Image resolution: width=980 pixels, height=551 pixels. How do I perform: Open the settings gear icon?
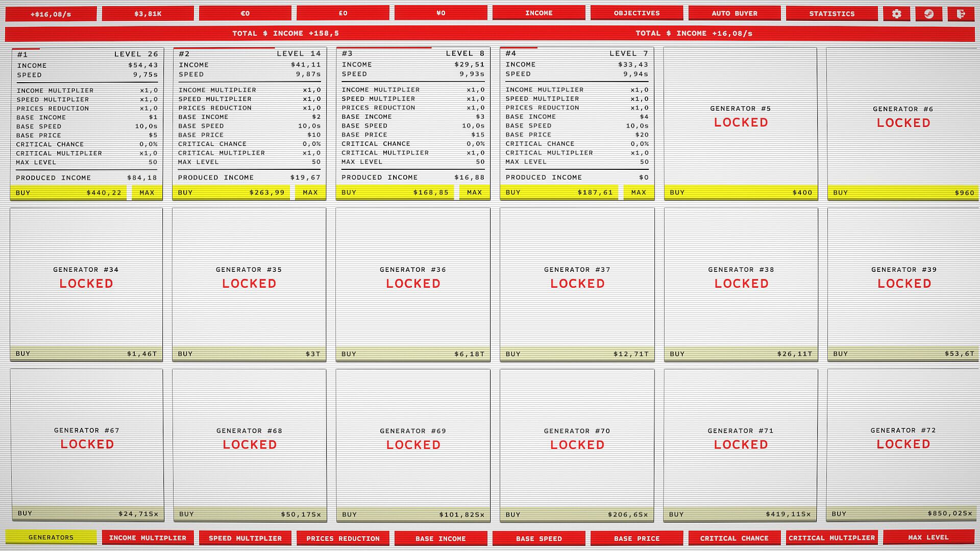tap(896, 14)
